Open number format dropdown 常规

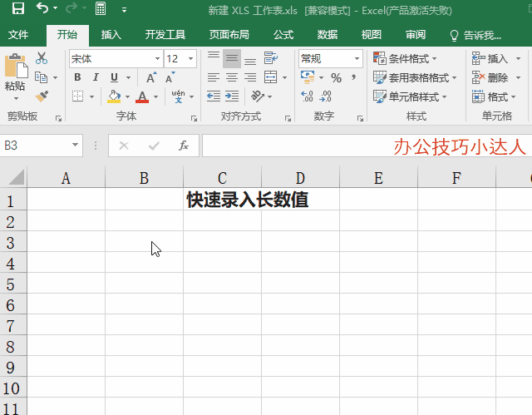331,58
